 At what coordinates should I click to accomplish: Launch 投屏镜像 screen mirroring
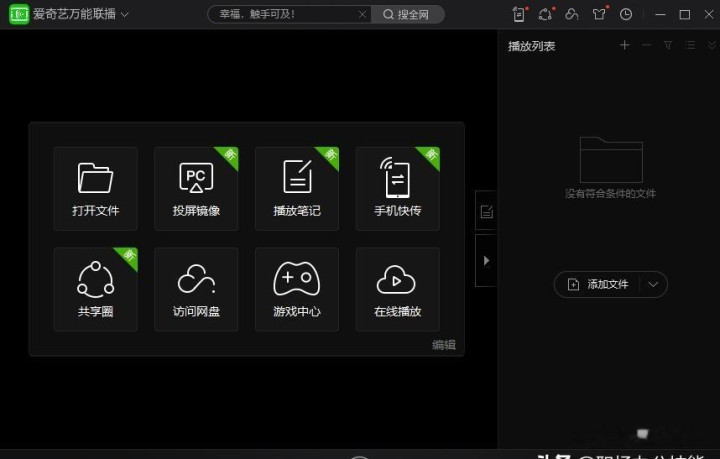click(196, 189)
